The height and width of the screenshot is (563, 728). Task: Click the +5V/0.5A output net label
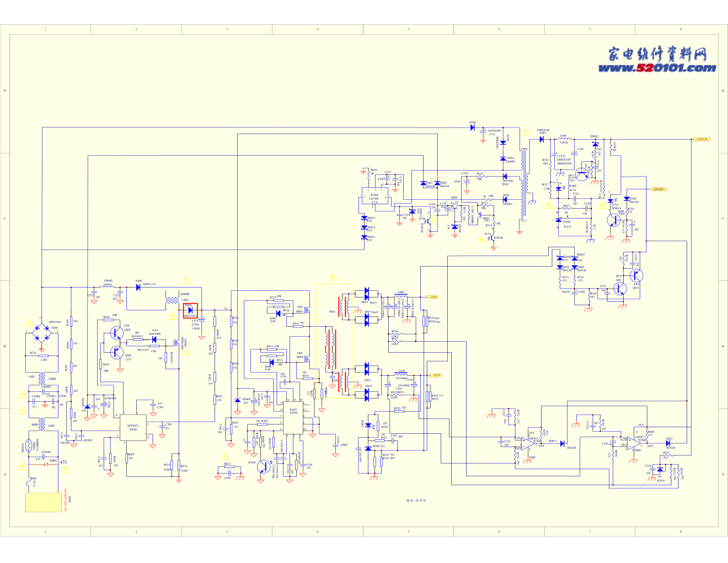(x=702, y=140)
